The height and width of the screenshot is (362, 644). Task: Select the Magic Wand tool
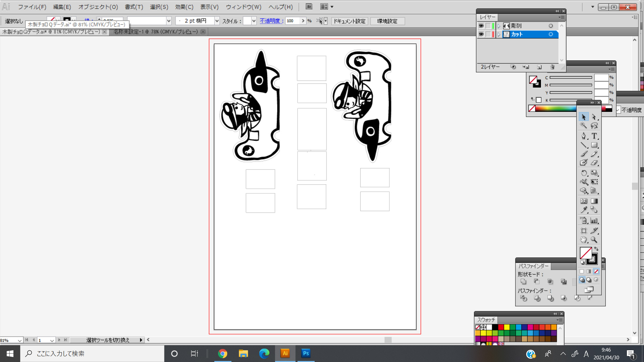(x=584, y=125)
